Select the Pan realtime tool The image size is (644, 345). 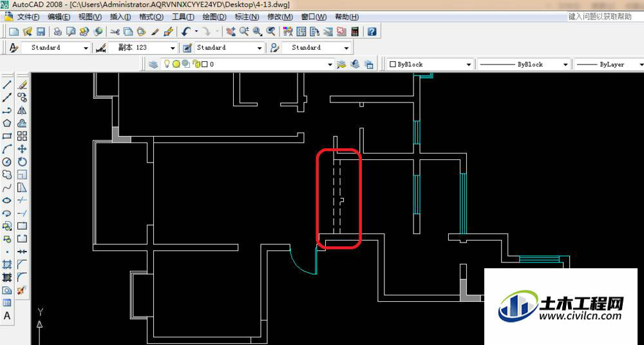tap(231, 31)
